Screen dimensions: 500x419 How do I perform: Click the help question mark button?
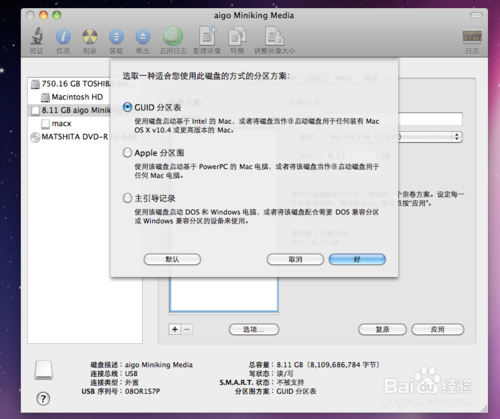(x=43, y=398)
